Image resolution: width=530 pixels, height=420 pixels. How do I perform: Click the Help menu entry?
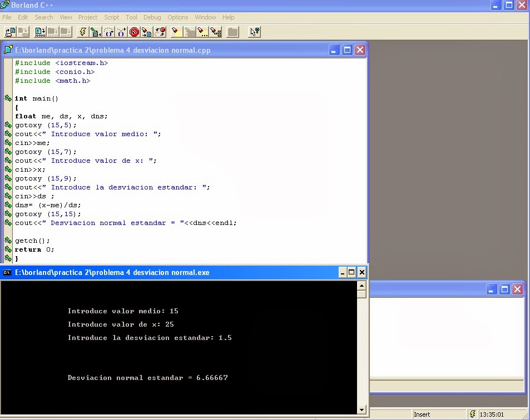pyautogui.click(x=228, y=17)
